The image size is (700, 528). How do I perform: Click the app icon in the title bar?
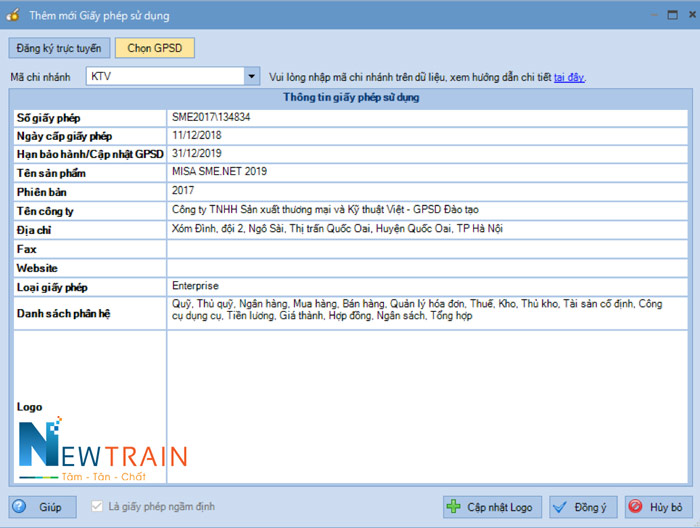click(13, 15)
